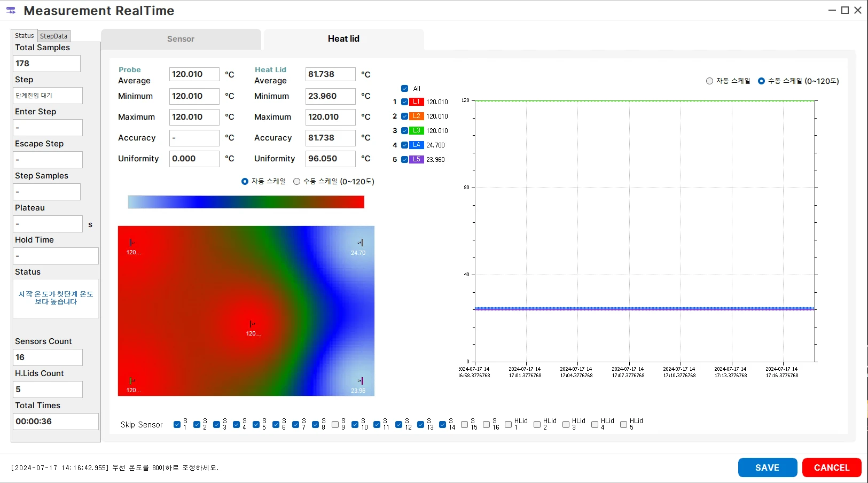Minimize the Measurement RealTime window
Viewport: 868px width, 483px height.
click(x=832, y=10)
